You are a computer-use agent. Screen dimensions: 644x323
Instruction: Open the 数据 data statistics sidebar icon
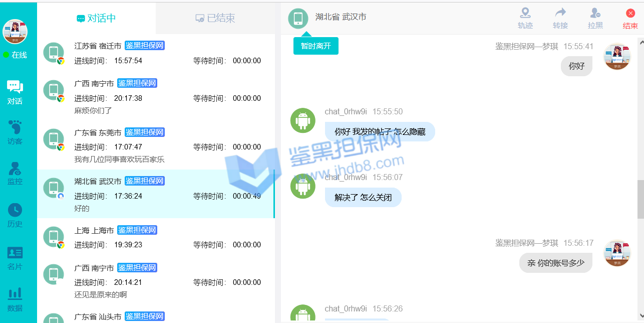click(15, 299)
